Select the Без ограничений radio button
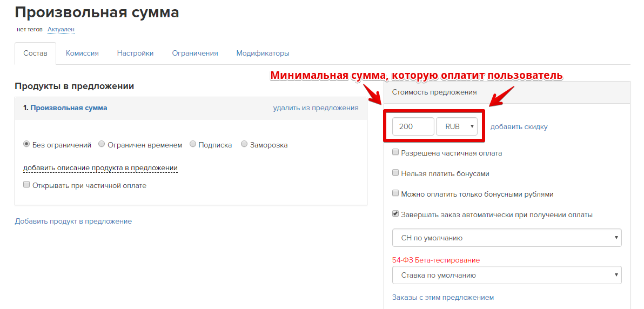Image resolution: width=644 pixels, height=309 pixels. click(x=26, y=144)
